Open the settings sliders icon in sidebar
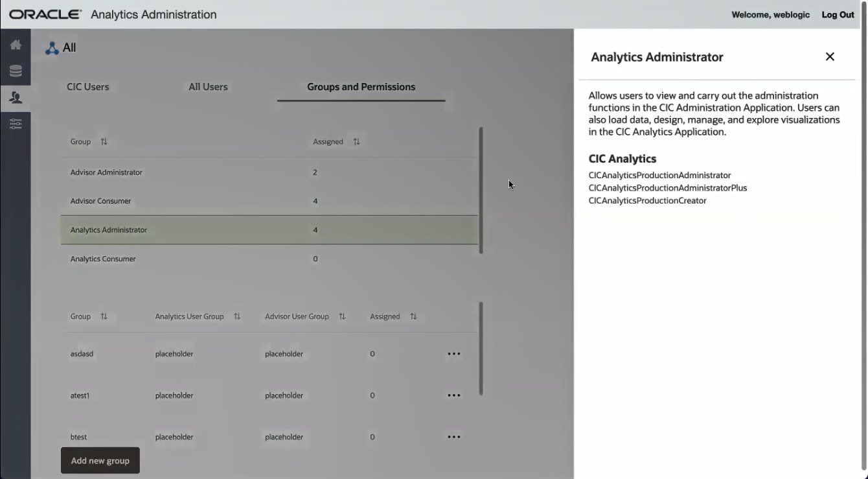Image resolution: width=868 pixels, height=479 pixels. pyautogui.click(x=16, y=124)
